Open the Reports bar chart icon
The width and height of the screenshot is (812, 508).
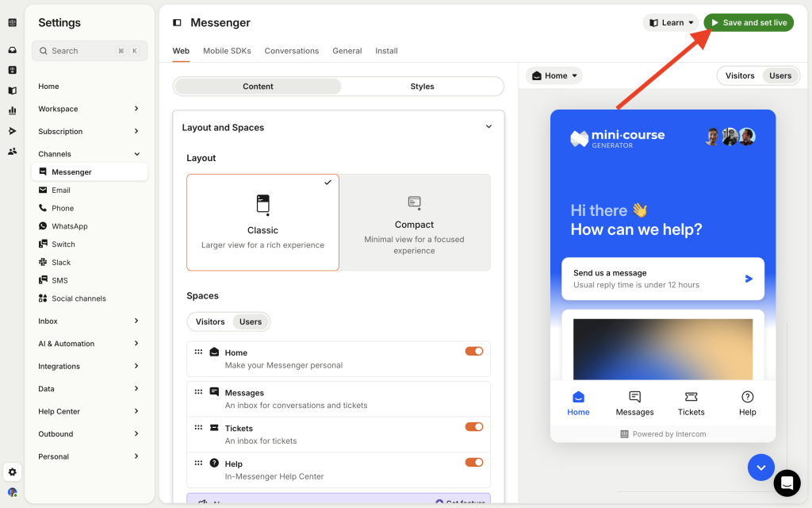tap(13, 110)
